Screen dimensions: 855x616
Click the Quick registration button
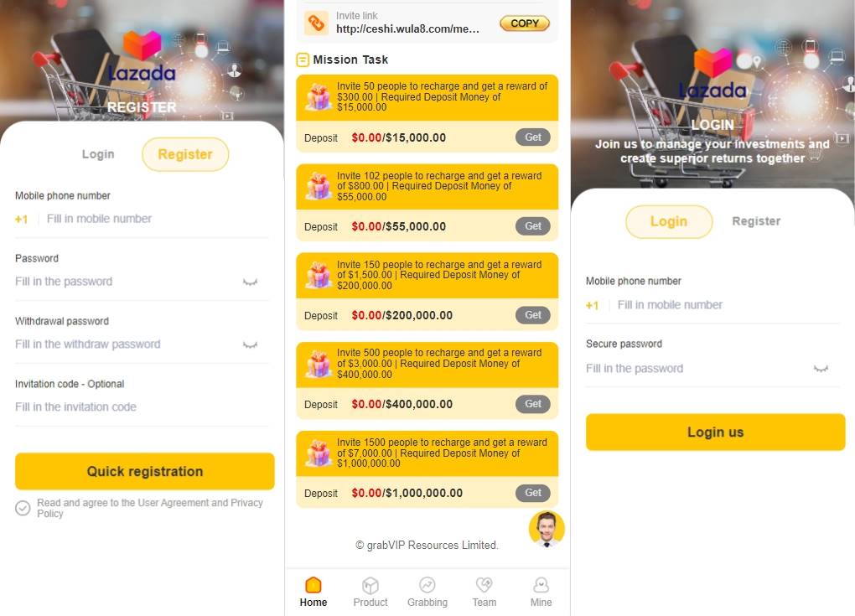point(144,471)
